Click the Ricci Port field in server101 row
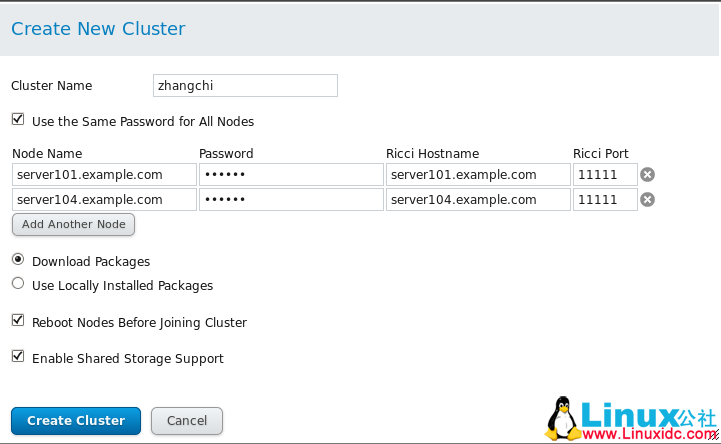Viewport: 721px width, 444px height. pos(605,175)
